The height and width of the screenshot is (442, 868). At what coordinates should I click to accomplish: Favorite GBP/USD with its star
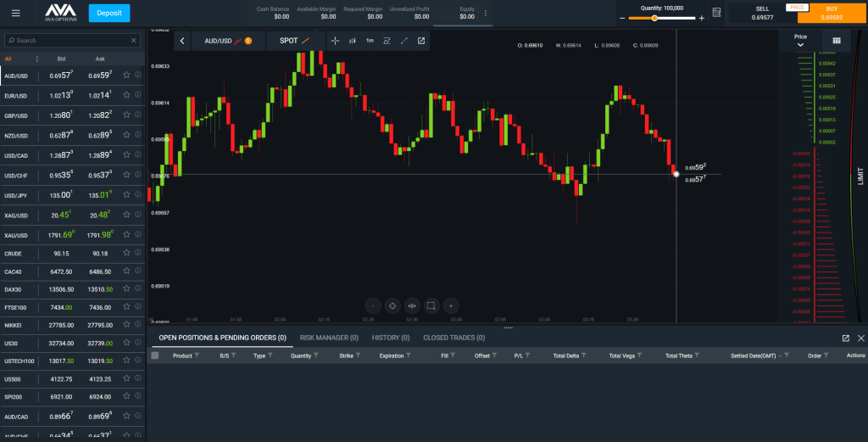[x=126, y=115]
